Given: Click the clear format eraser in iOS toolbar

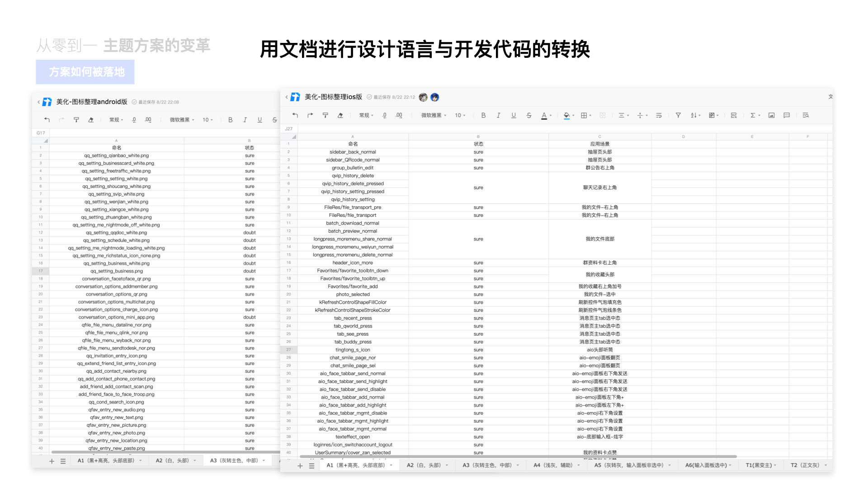Looking at the screenshot, I should [x=340, y=115].
